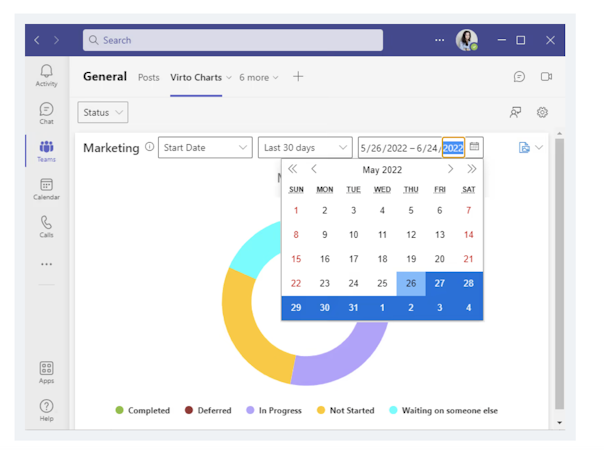
Task: Click the export chart icon
Action: tap(524, 147)
